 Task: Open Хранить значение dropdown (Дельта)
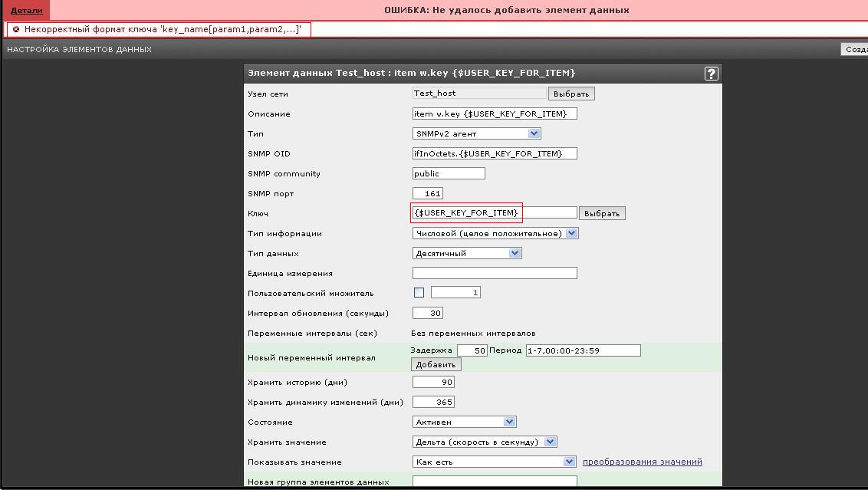pos(485,442)
